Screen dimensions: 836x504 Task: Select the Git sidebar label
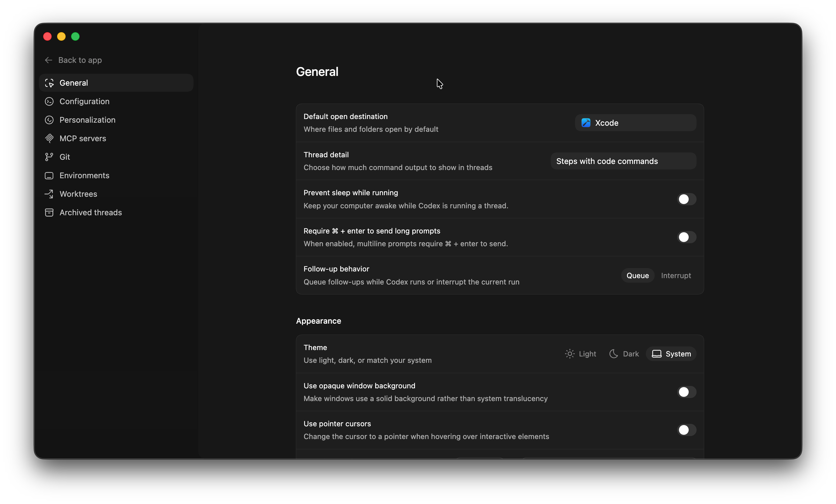64,157
